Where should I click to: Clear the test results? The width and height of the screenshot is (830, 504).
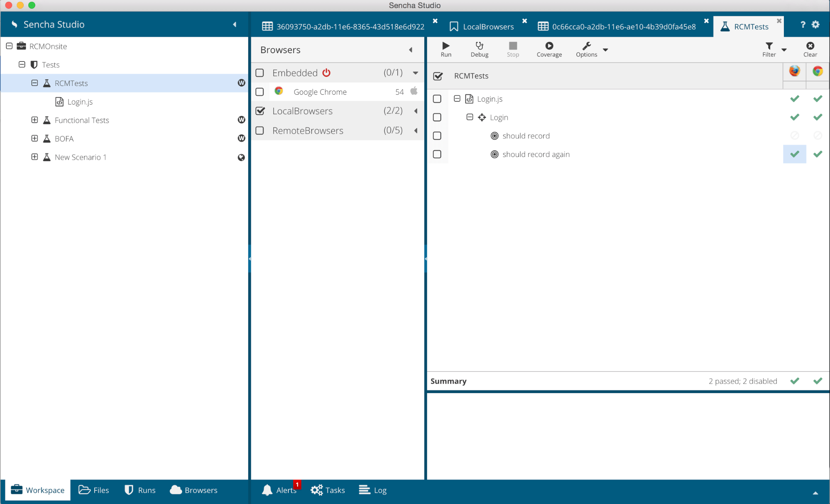click(x=810, y=49)
